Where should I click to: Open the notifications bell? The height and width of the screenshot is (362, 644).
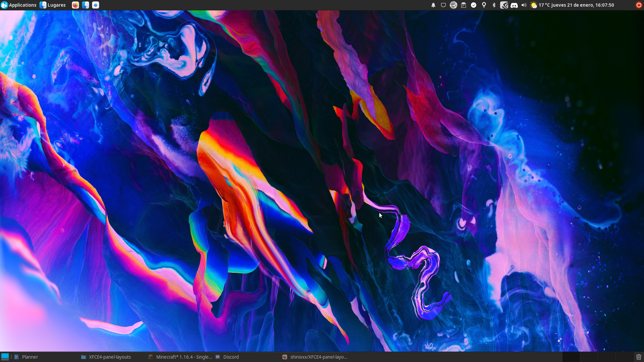433,5
